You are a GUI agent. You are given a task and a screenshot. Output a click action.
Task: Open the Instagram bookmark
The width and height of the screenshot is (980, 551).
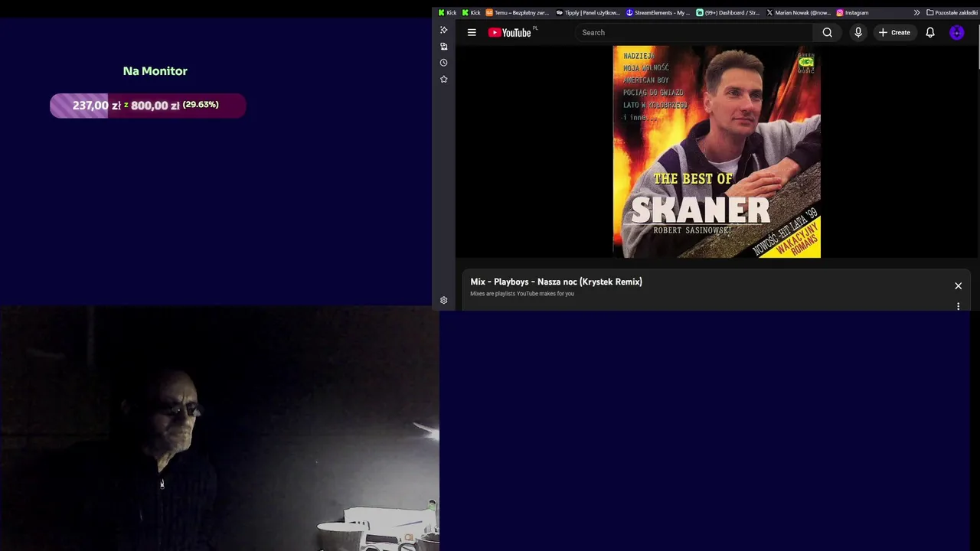coord(852,12)
